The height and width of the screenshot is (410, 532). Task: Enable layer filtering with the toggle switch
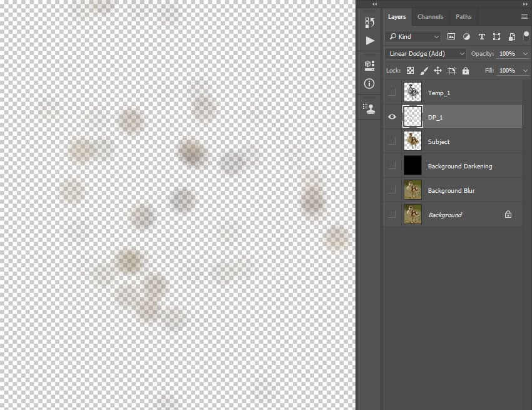tap(526, 36)
